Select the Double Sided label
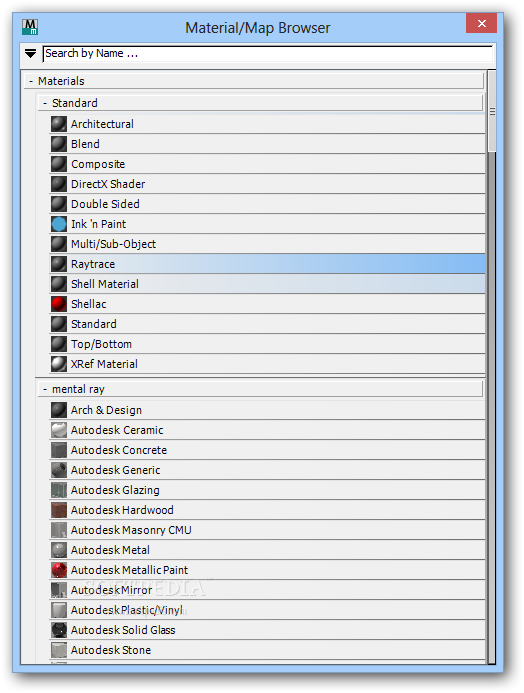 [106, 204]
